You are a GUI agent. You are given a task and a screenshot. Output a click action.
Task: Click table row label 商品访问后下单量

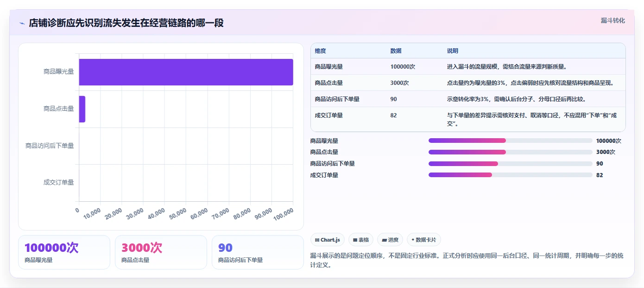[x=337, y=99]
